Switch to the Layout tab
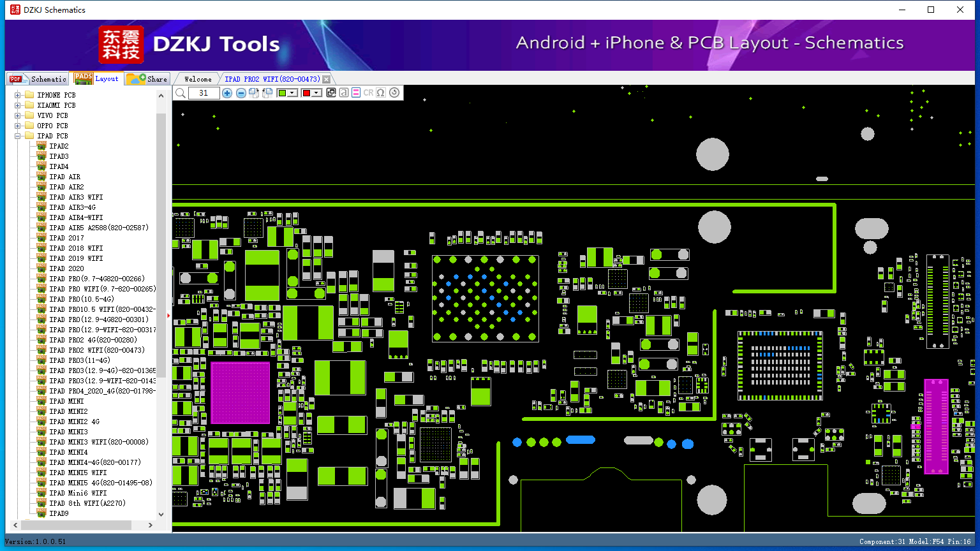Viewport: 980px width, 551px height. point(97,78)
